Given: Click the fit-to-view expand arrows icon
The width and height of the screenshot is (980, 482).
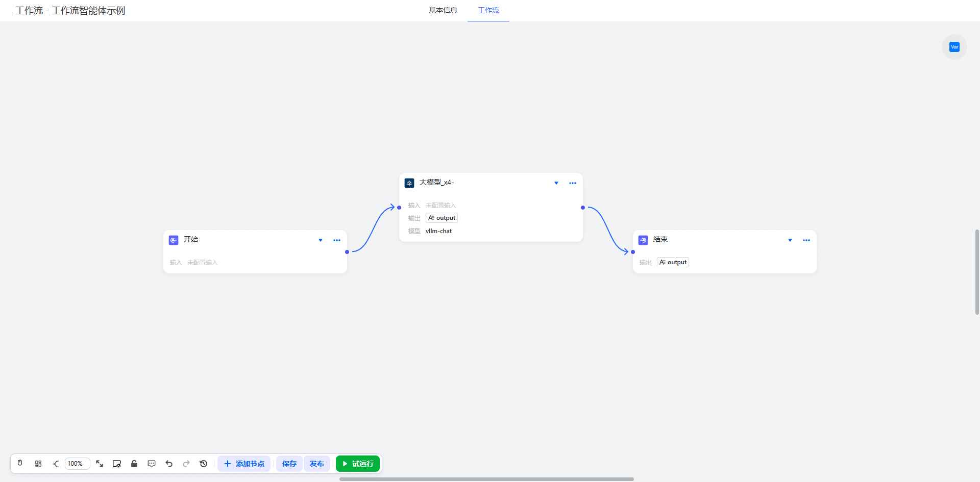Looking at the screenshot, I should 100,464.
